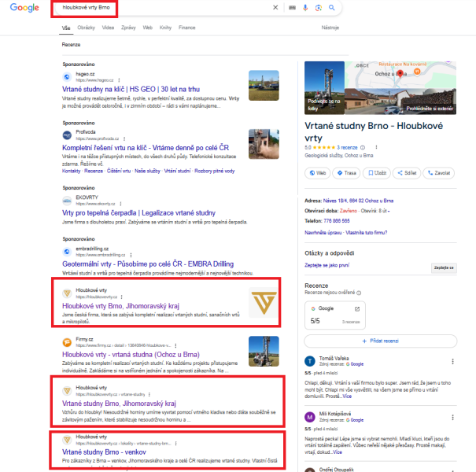Open the 3 recenze link in business panel
The height and width of the screenshot is (472, 476).
coord(347,148)
